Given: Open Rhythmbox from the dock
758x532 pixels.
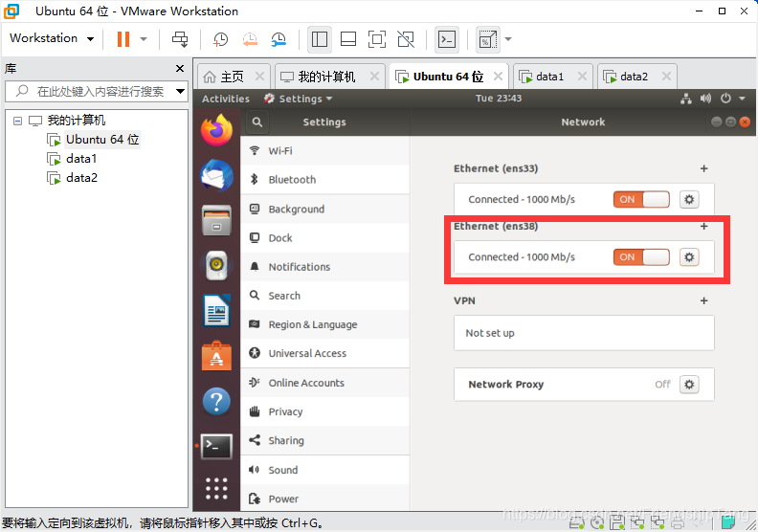Looking at the screenshot, I should tap(216, 265).
